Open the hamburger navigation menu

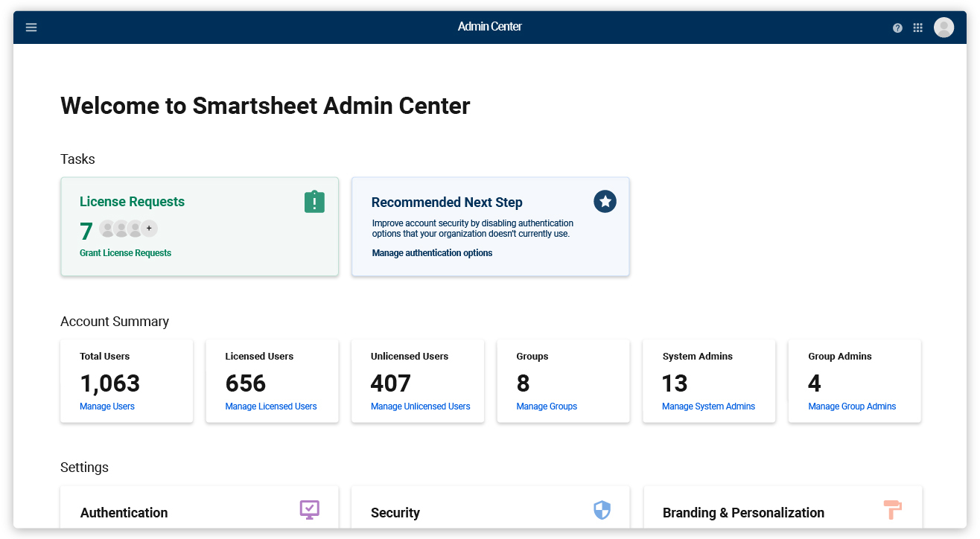coord(31,27)
